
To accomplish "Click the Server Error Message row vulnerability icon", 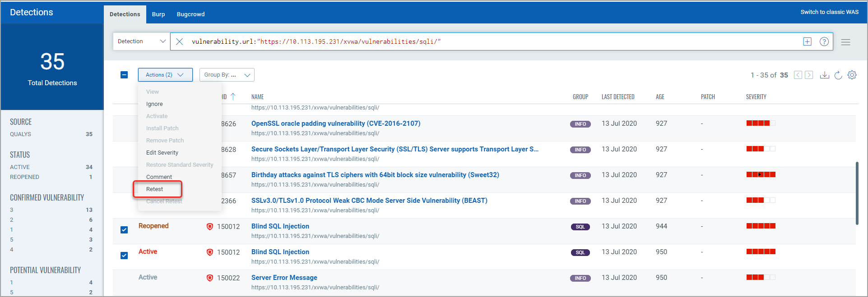I will pyautogui.click(x=209, y=278).
